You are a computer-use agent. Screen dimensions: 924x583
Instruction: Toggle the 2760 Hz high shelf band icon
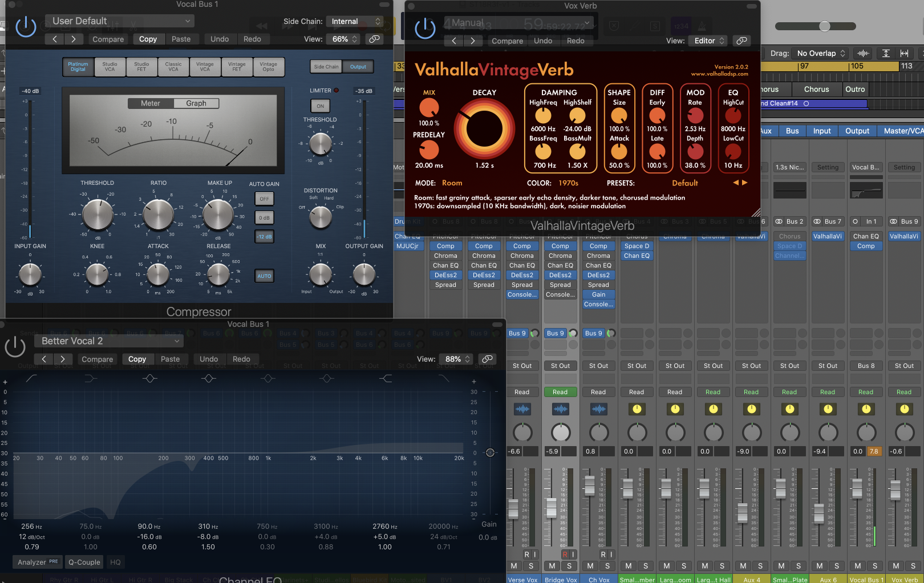[x=386, y=378]
